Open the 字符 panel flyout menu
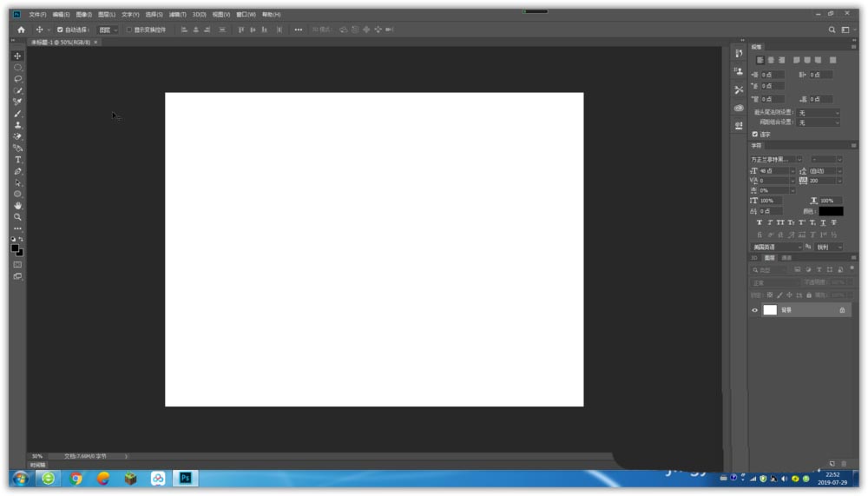The width and height of the screenshot is (868, 496). click(x=853, y=146)
